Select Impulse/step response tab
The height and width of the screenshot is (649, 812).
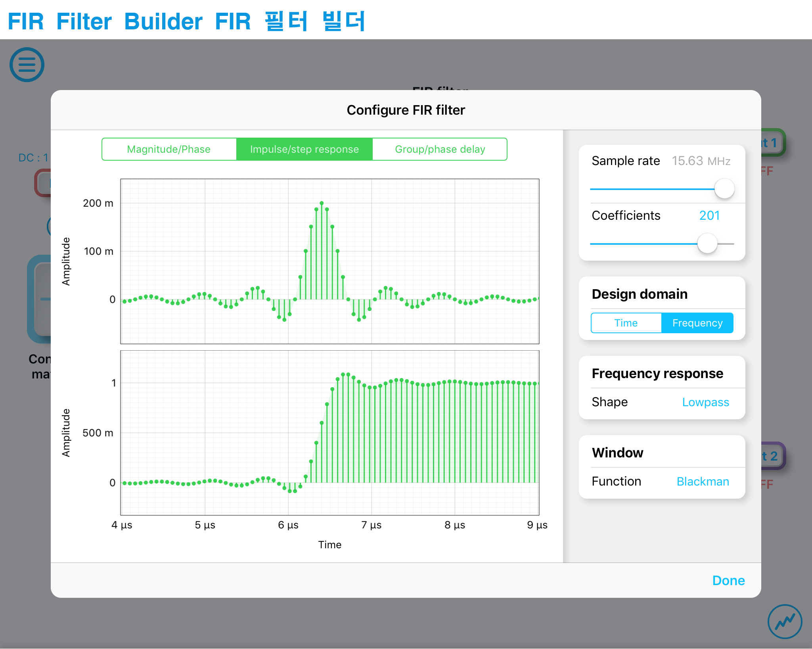point(304,149)
